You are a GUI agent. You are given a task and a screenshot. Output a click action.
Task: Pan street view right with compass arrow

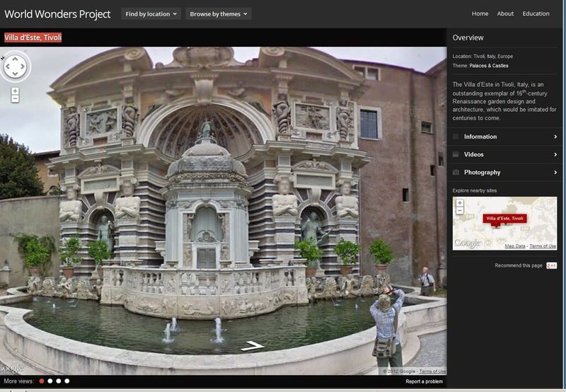coord(23,67)
